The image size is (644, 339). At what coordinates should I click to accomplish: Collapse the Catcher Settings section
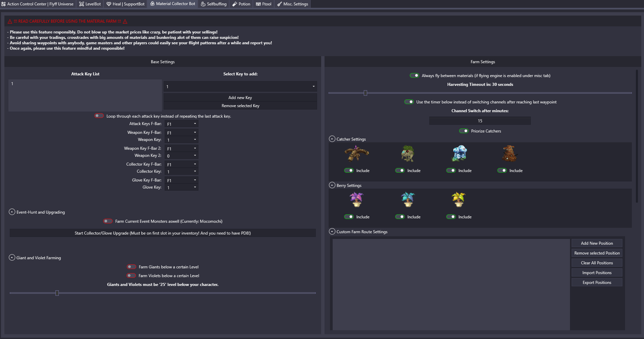pyautogui.click(x=332, y=139)
